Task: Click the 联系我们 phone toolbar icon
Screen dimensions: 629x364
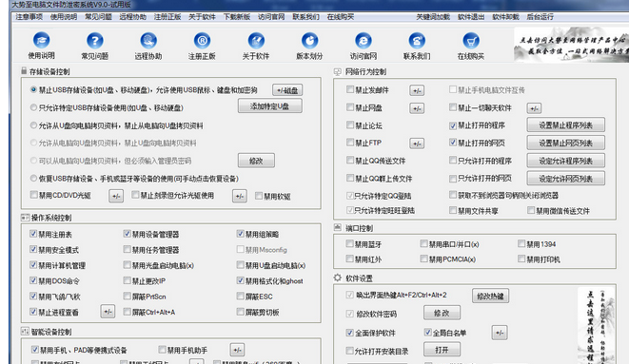Action: point(417,41)
